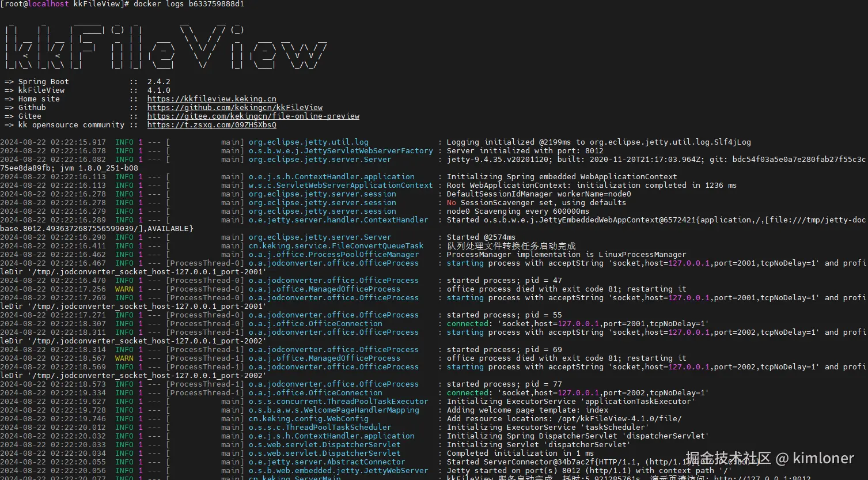This screenshot has height=480, width=868.
Task: Click the 'cn.keking.service.FileConvertQueueTask' logger name
Action: point(336,246)
